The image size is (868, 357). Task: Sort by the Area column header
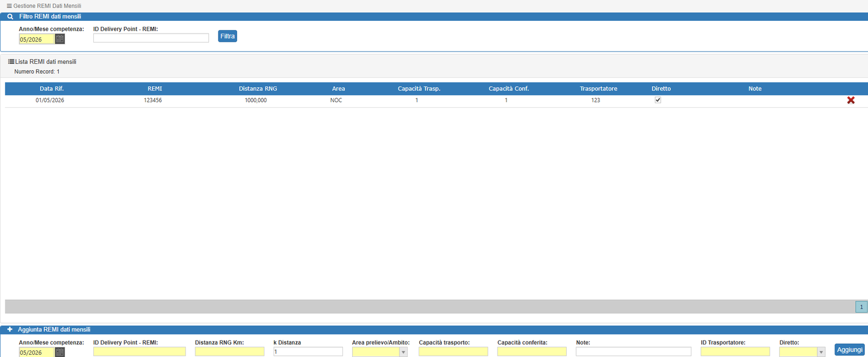pos(339,88)
